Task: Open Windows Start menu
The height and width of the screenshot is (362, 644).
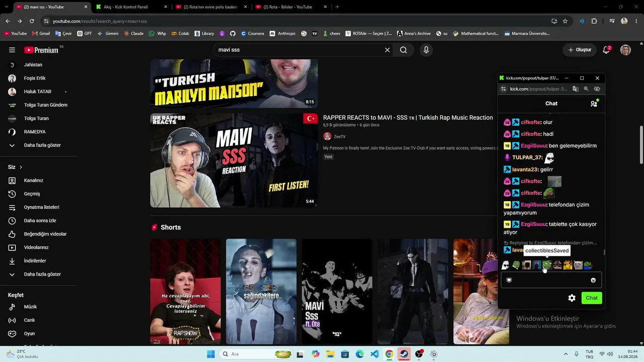Action: pyautogui.click(x=211, y=354)
